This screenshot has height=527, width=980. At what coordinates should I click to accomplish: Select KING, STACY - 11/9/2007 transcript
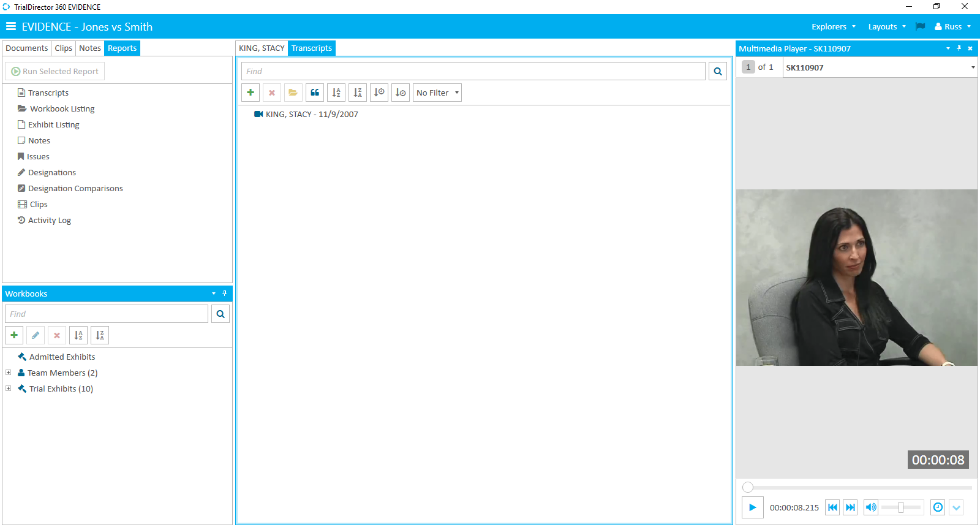click(x=306, y=114)
